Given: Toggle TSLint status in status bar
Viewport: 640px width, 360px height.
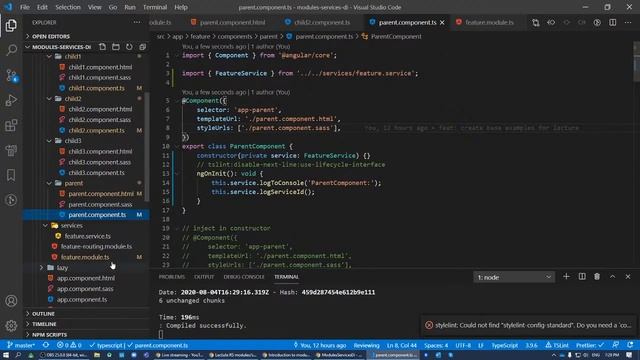Looking at the screenshot, I should point(557,345).
